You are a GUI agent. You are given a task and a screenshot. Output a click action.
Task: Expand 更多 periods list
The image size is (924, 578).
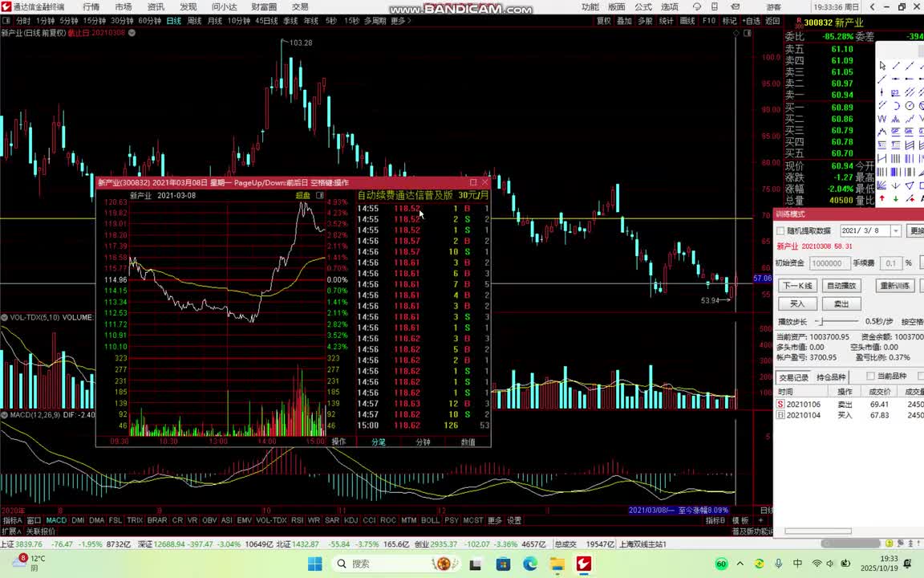tap(401, 21)
